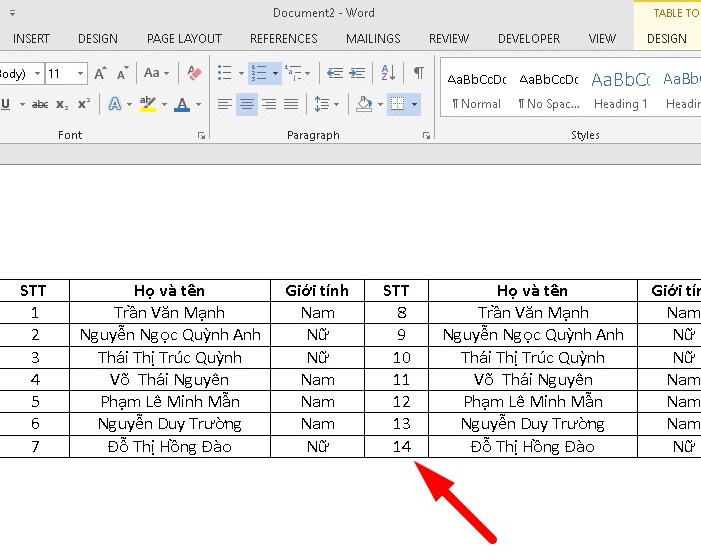The image size is (701, 559).
Task: Open Font dialog launcher
Action: coord(201,136)
